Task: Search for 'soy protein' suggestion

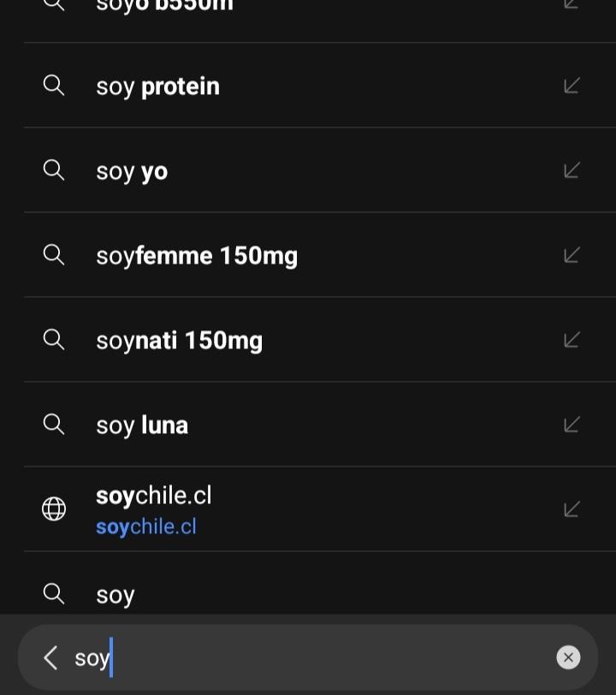Action: coord(158,86)
